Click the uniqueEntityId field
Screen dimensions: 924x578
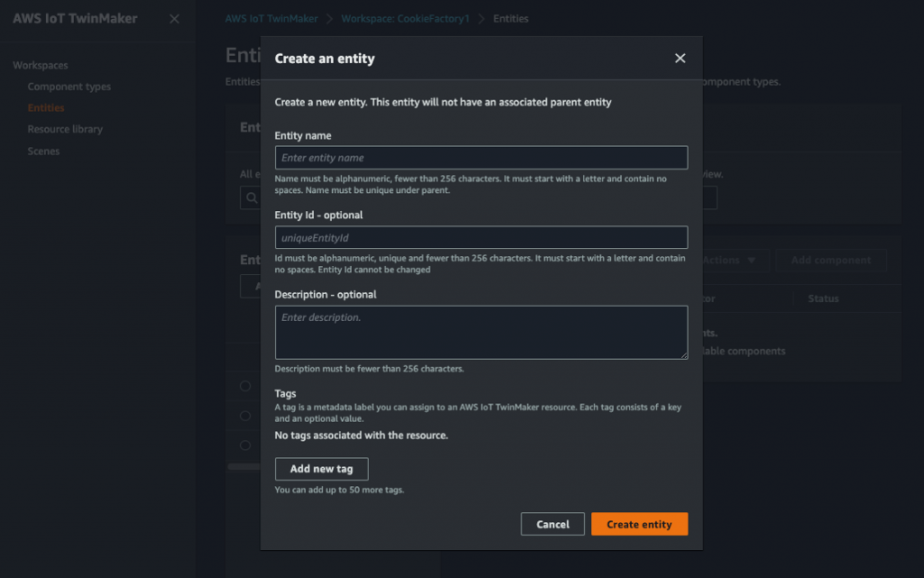coord(480,237)
